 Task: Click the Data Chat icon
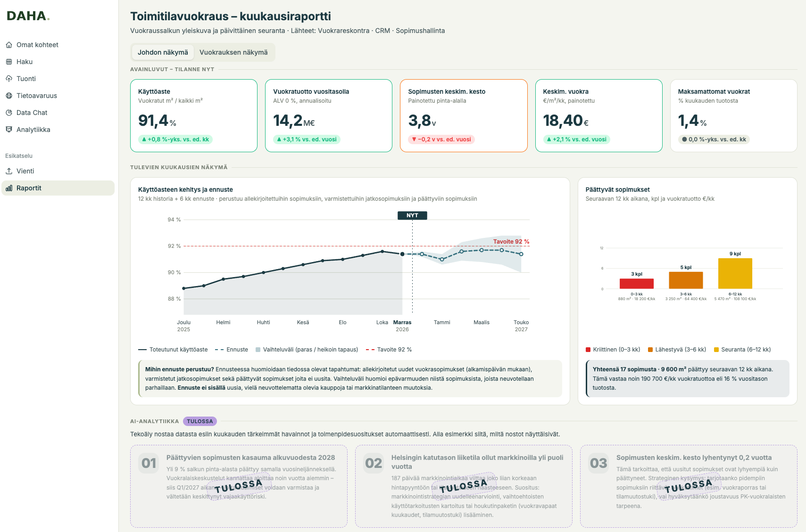tap(9, 113)
